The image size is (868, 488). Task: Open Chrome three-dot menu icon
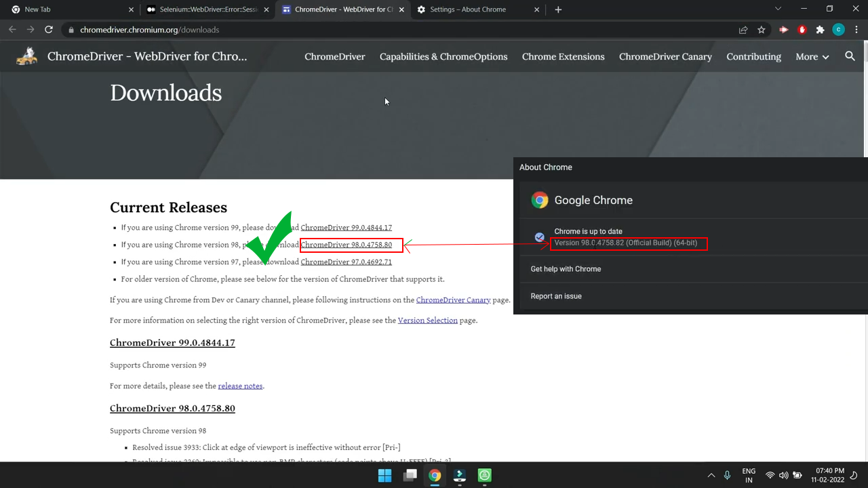pos(856,30)
